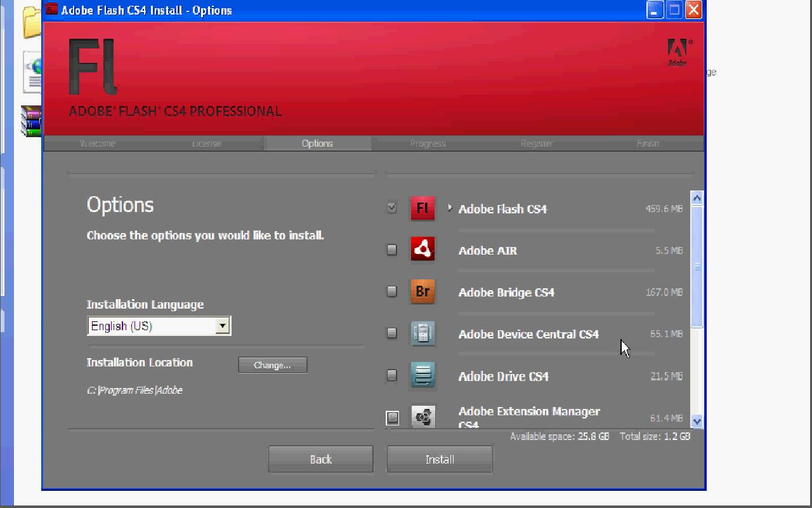812x508 pixels.
Task: Enable the Adobe Drive CS4 checkbox
Action: (392, 375)
